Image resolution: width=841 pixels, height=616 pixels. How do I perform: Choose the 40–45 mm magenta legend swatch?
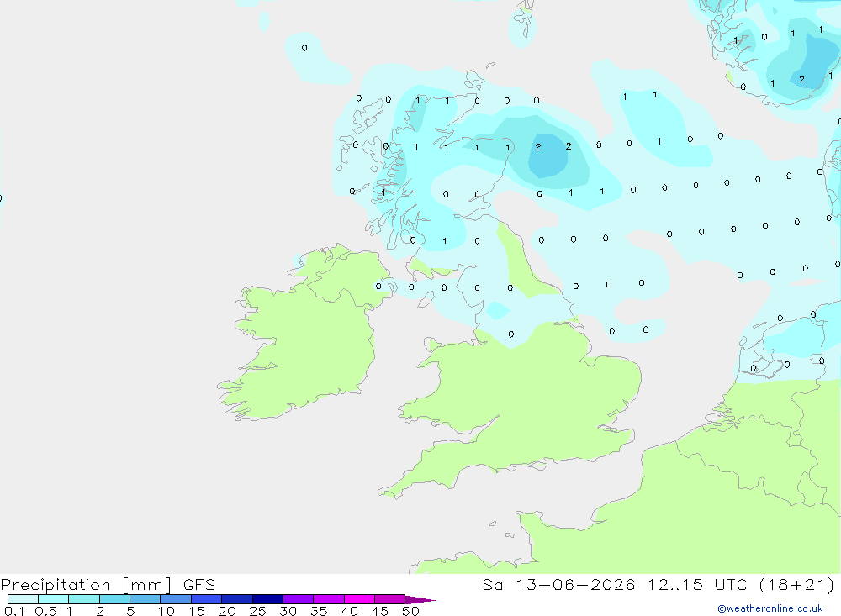359,599
